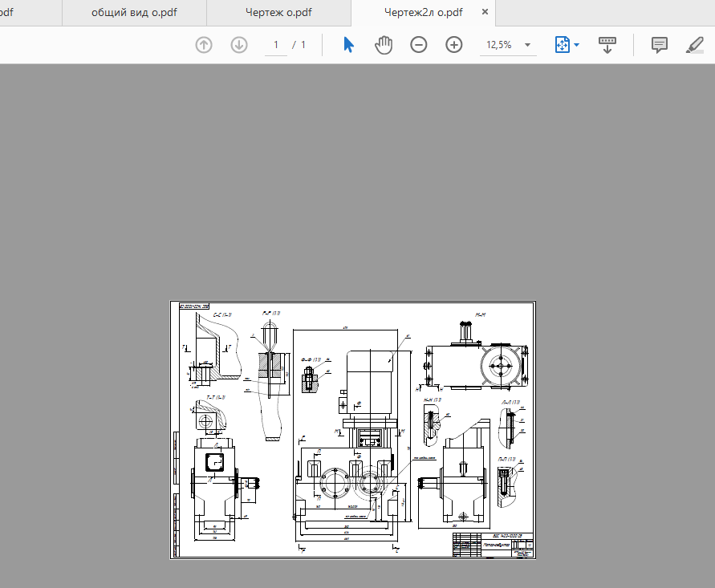Zoom out with the minus icon
Image resolution: width=715 pixels, height=588 pixels.
tap(419, 45)
